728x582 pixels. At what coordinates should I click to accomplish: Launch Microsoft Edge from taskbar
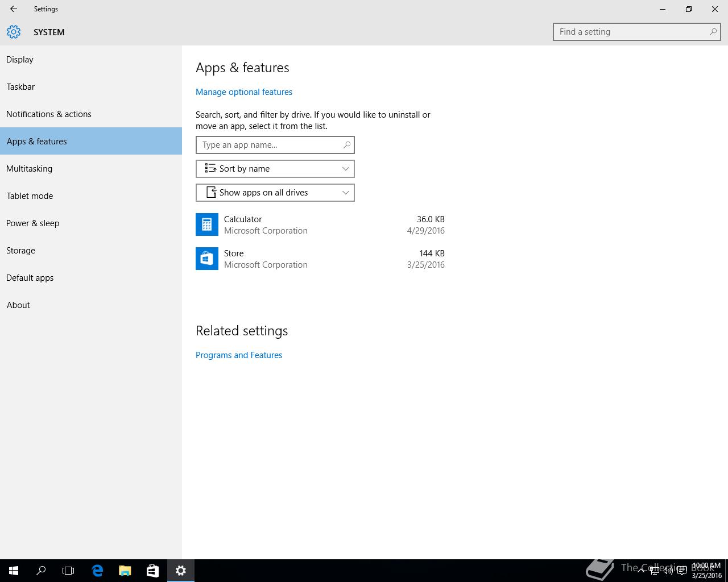click(x=97, y=571)
